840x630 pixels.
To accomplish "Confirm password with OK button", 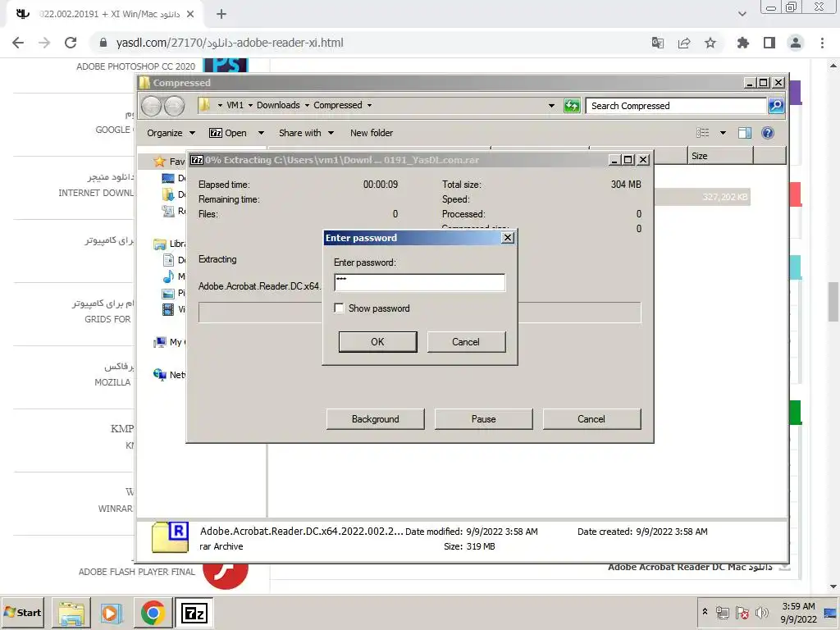I will [377, 342].
